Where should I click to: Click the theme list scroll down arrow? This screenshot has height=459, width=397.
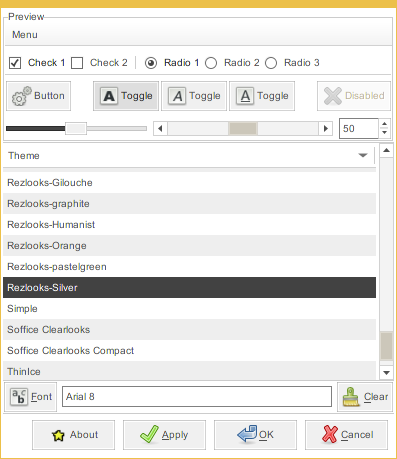point(386,373)
